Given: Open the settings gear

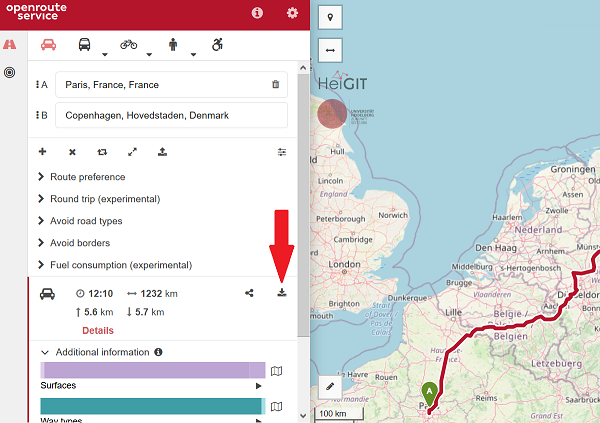Looking at the screenshot, I should coord(292,13).
